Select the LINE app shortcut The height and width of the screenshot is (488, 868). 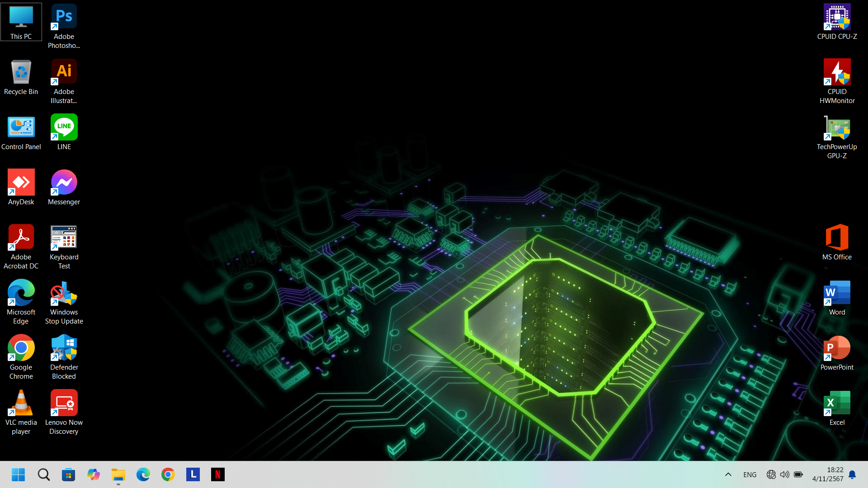click(x=64, y=132)
